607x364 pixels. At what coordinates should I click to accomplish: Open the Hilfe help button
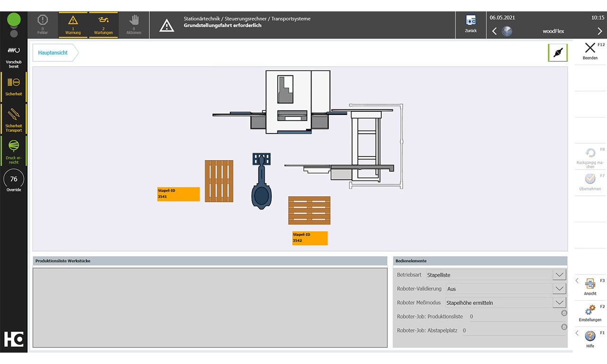(590, 339)
